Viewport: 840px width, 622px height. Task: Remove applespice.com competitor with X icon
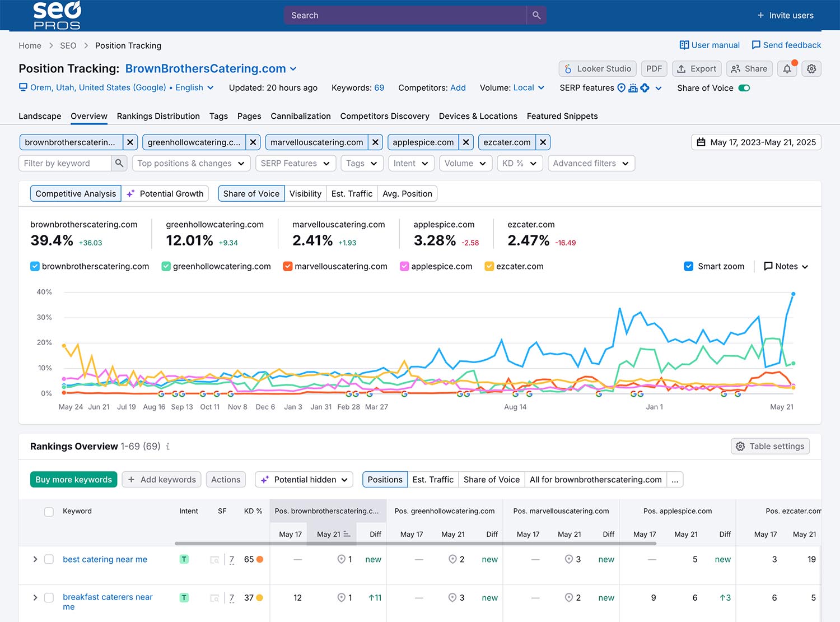pyautogui.click(x=466, y=142)
